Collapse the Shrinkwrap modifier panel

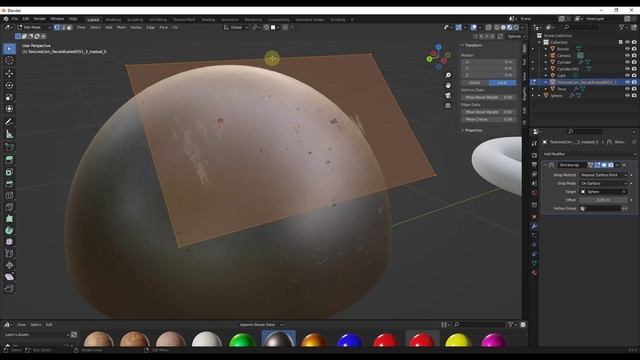click(545, 165)
